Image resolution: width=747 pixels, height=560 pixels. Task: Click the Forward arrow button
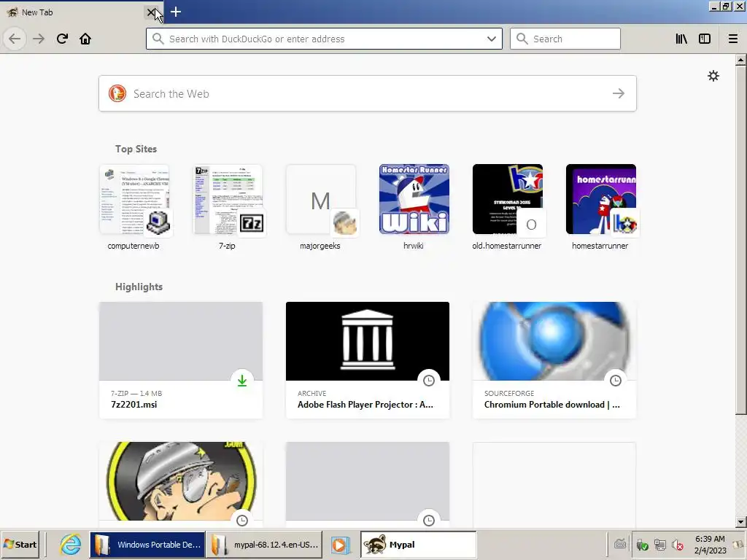[39, 39]
